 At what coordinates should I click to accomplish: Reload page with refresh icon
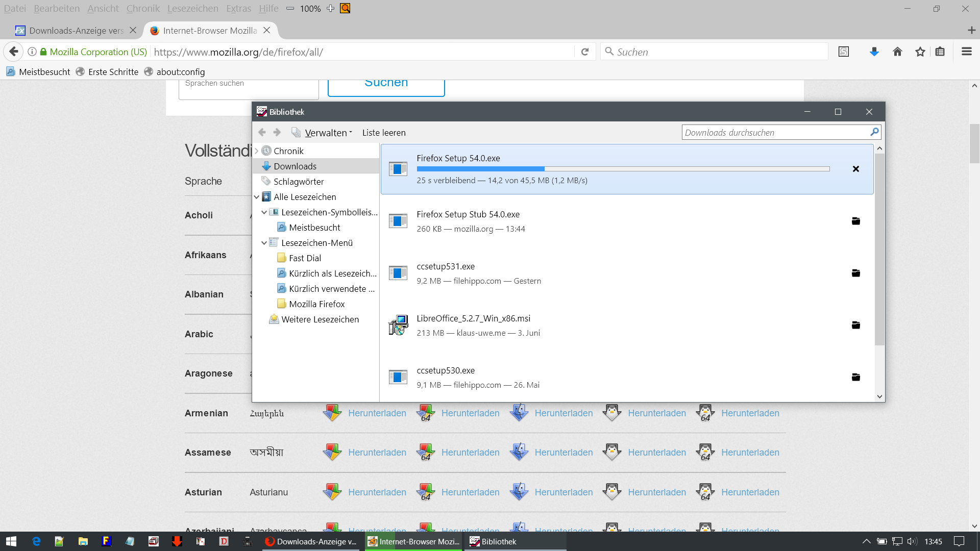tap(585, 52)
